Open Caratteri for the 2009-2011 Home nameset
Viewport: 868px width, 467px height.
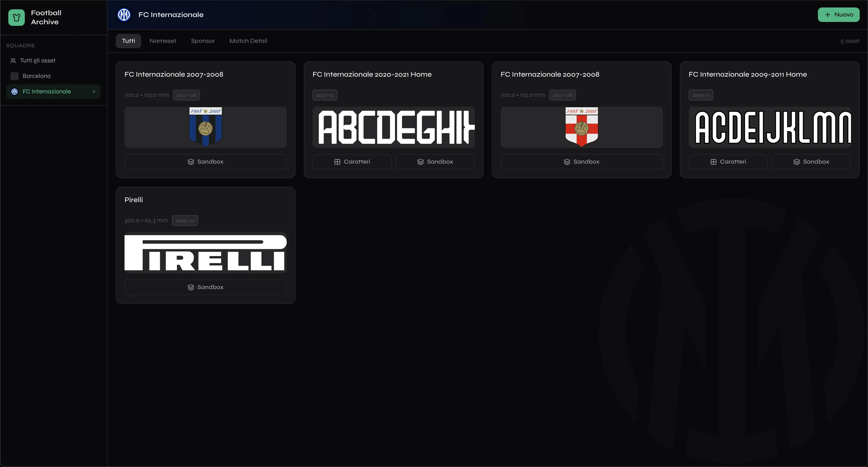pos(728,162)
